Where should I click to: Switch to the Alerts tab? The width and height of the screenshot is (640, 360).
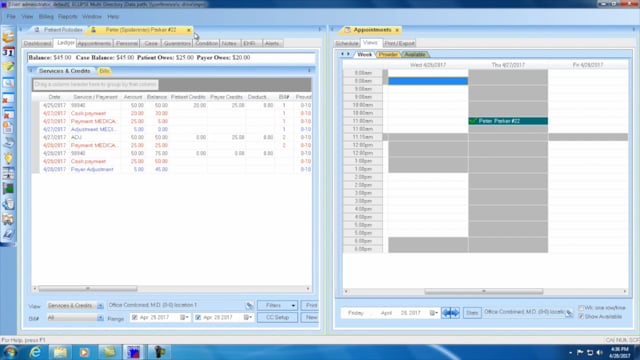click(272, 43)
